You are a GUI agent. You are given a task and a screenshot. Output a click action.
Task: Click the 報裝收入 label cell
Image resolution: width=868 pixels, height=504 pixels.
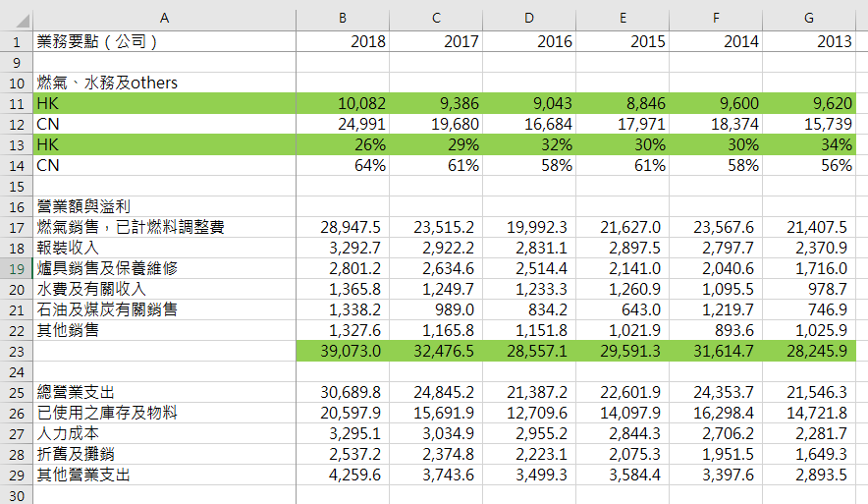coord(164,249)
